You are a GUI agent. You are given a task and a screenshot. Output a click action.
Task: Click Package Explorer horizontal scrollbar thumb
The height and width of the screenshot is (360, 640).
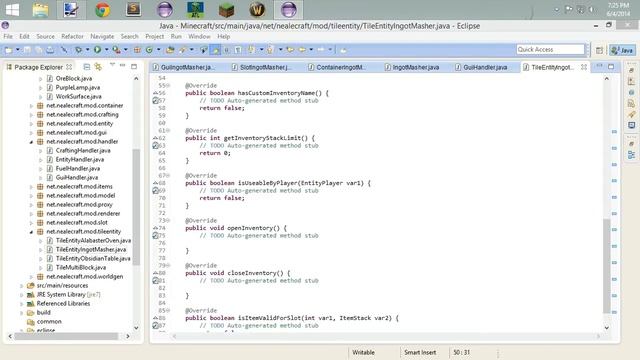(x=66, y=336)
